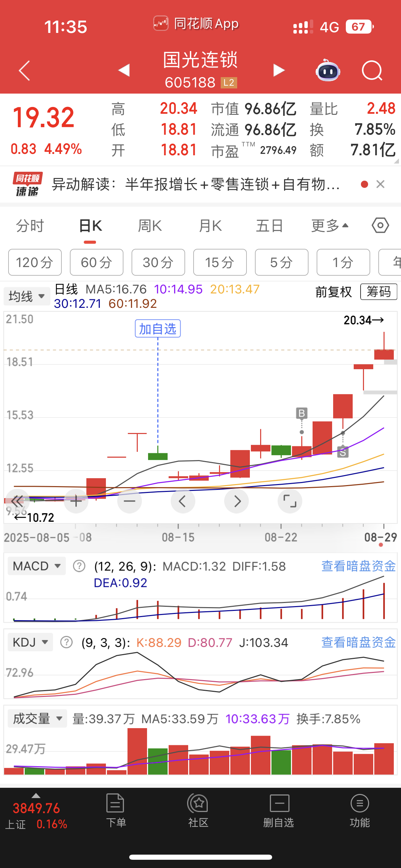Open 查看暗盘资金 link beside KDJ
This screenshot has height=868, width=401.
[359, 642]
